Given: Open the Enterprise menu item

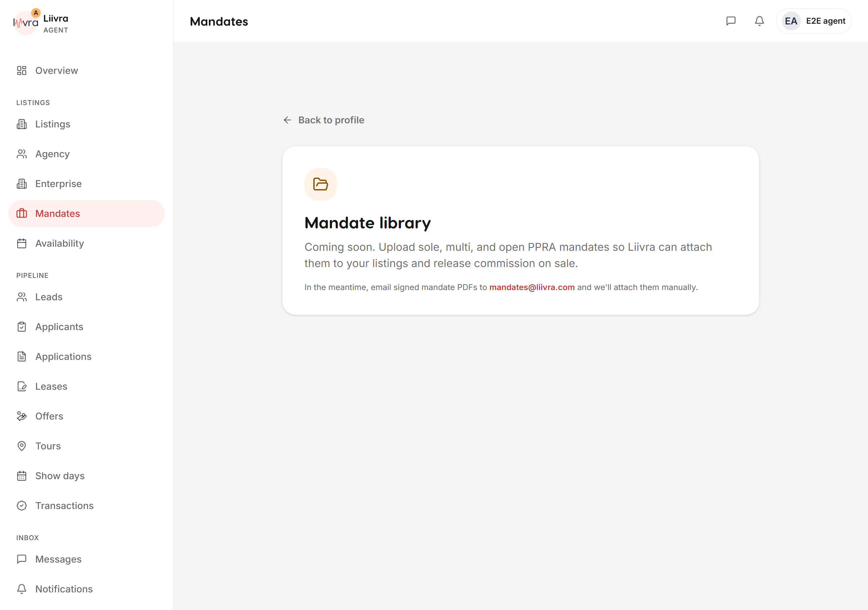Looking at the screenshot, I should [x=86, y=184].
